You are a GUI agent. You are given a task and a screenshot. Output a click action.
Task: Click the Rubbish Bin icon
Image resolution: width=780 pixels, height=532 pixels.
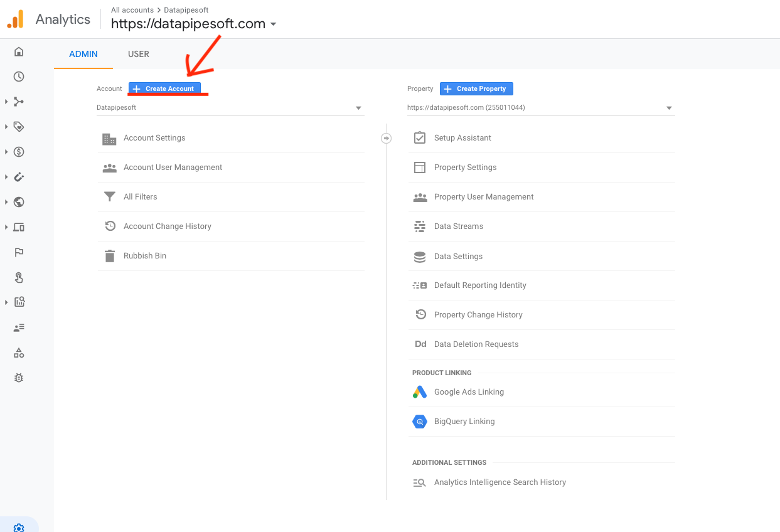pos(110,256)
